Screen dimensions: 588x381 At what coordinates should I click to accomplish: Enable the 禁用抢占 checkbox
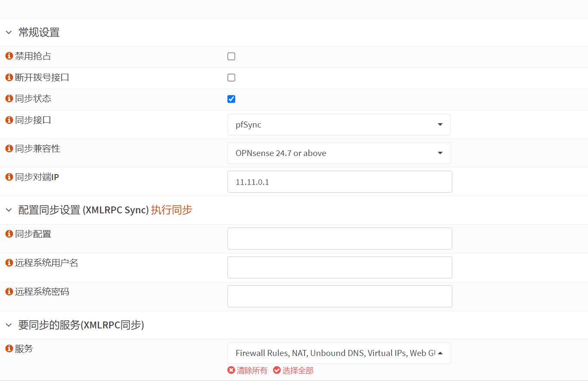[231, 56]
